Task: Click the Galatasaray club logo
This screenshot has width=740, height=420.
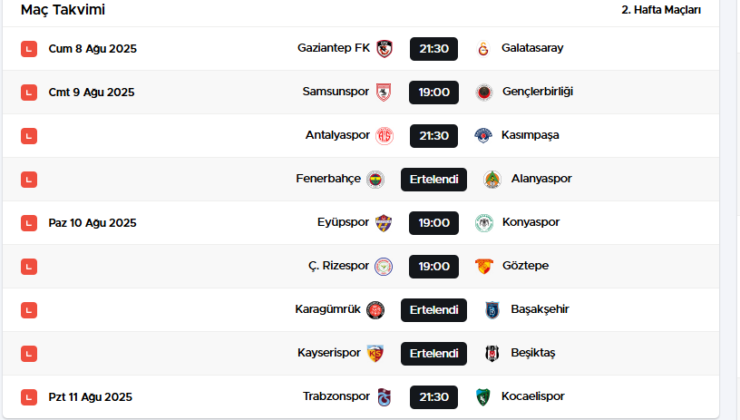Action: point(484,49)
